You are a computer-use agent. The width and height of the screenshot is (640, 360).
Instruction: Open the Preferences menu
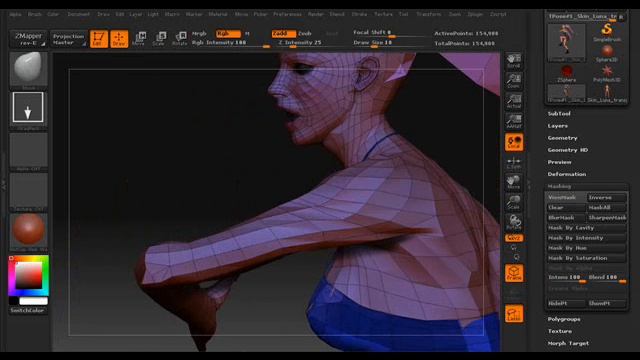point(287,14)
